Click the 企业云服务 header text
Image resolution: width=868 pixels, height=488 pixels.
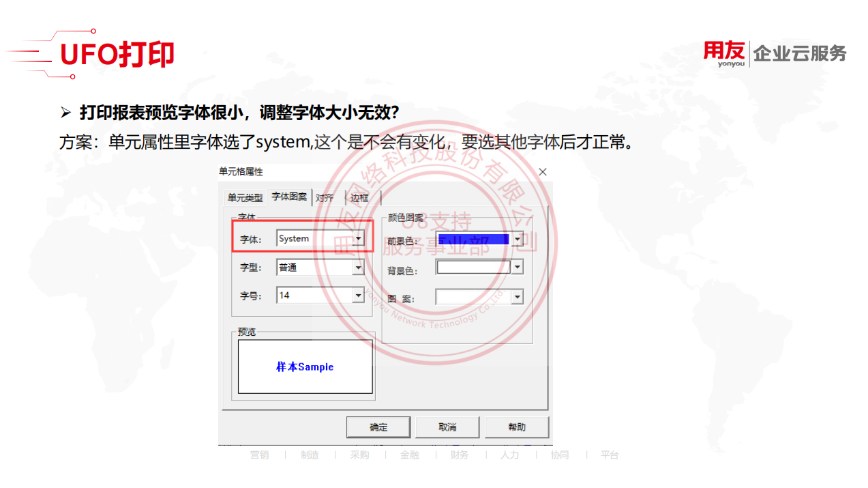click(x=800, y=54)
